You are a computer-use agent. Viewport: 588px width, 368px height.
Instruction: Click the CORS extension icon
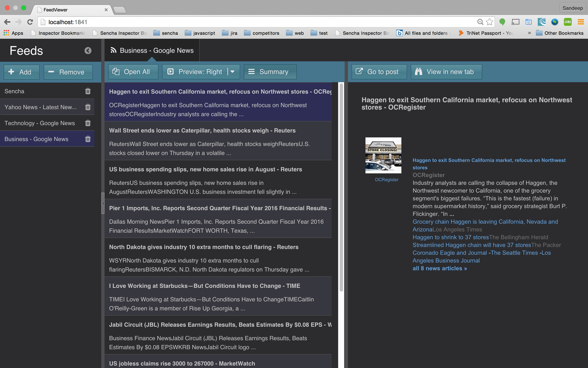coord(568,22)
